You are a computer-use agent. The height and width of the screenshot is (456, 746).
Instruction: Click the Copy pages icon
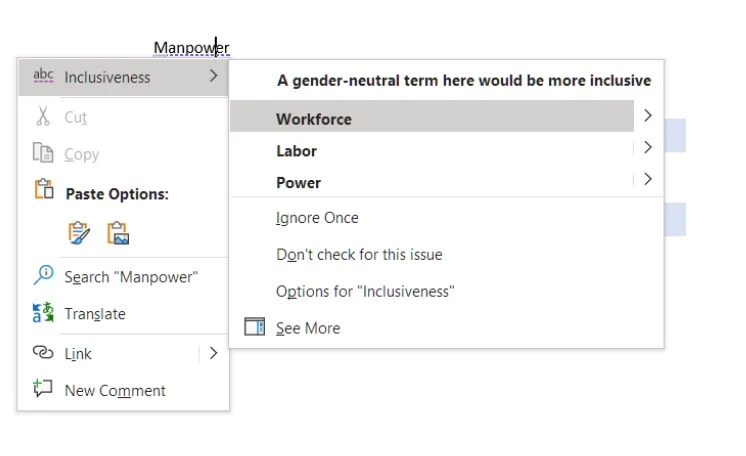[x=43, y=153]
